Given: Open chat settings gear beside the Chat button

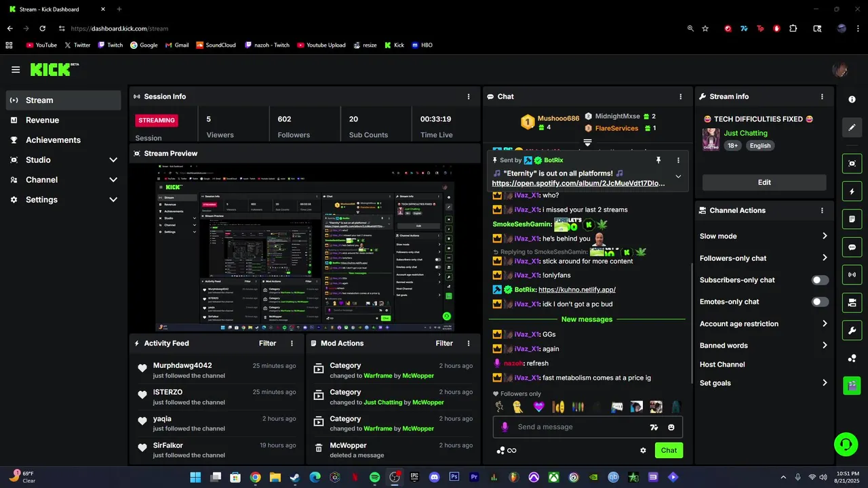Looking at the screenshot, I should click(x=643, y=450).
